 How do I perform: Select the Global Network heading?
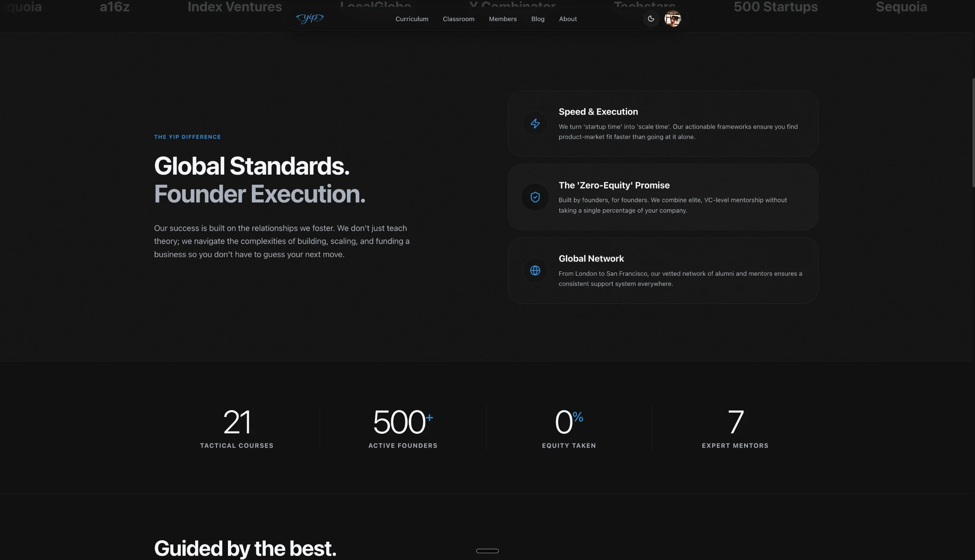(591, 259)
